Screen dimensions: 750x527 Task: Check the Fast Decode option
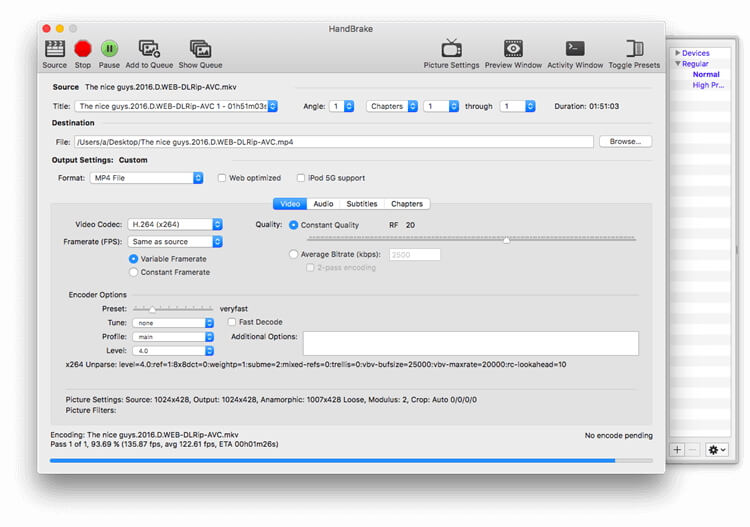(x=232, y=322)
